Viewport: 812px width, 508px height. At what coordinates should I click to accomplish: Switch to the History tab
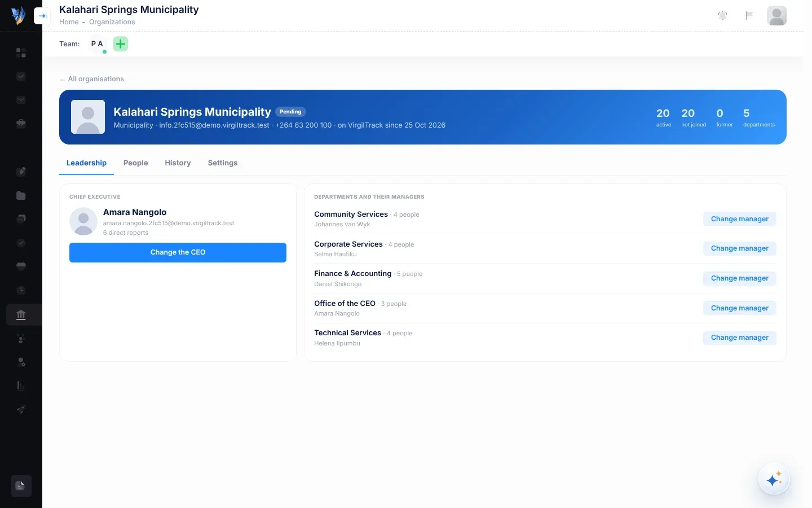click(178, 163)
